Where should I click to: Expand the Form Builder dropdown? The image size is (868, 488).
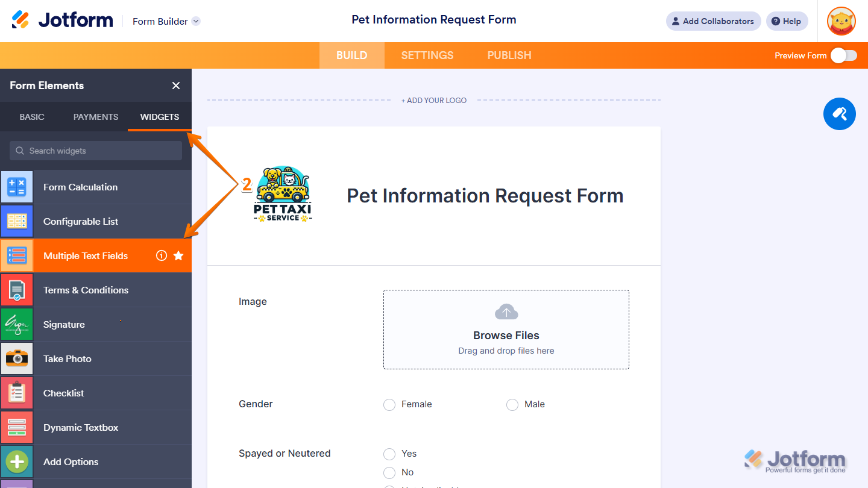tap(196, 21)
